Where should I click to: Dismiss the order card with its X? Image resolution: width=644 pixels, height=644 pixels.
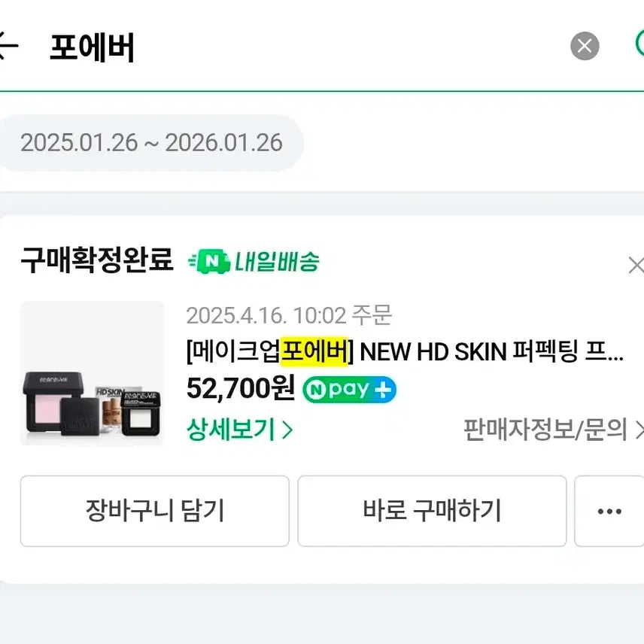tap(636, 265)
